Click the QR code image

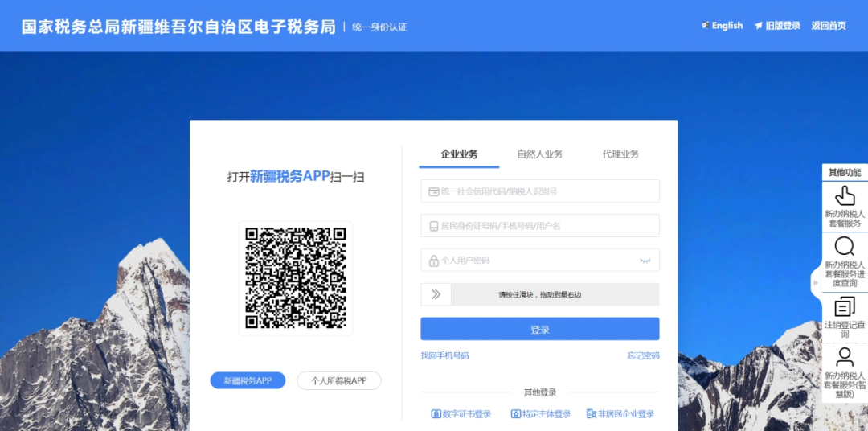pos(296,278)
